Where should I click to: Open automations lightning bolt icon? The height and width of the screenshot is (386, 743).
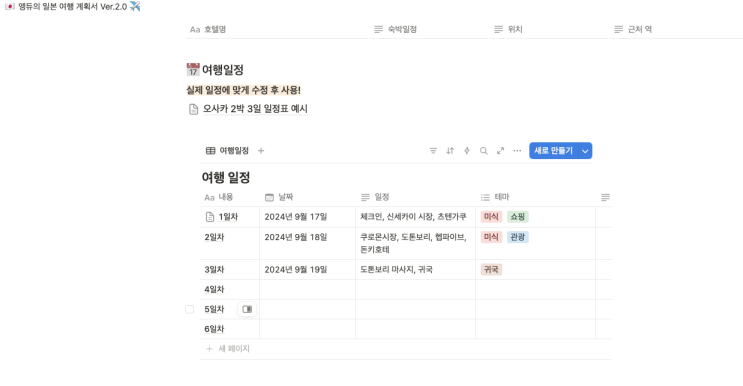point(467,151)
